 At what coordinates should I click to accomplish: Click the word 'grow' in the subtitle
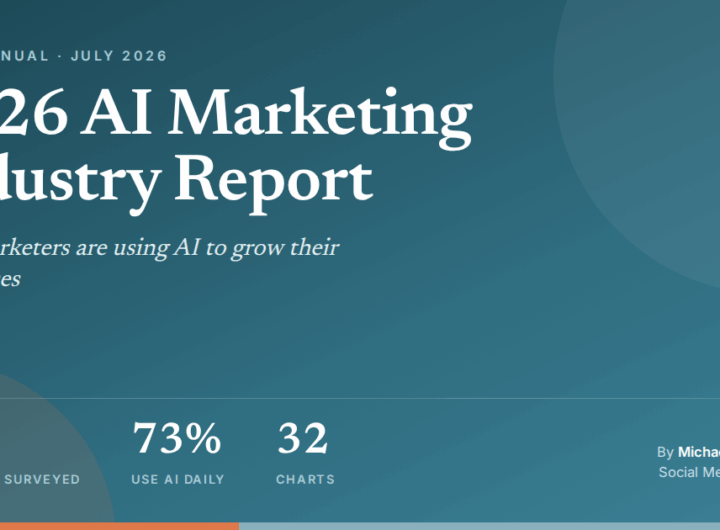258,248
